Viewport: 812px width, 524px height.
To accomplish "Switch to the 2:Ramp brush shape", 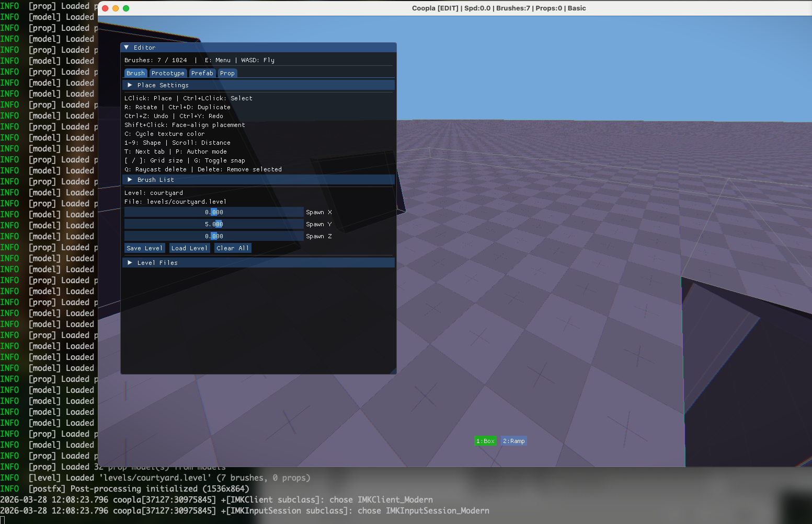I will pyautogui.click(x=513, y=440).
